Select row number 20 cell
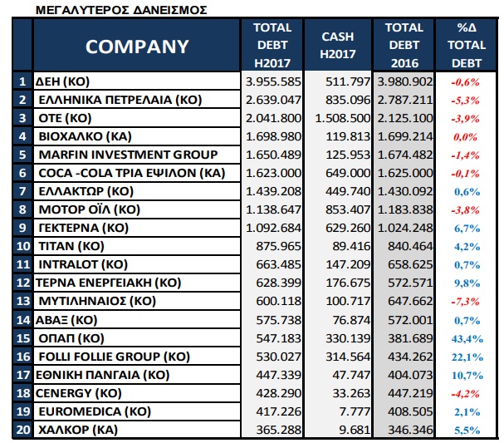504x443 pixels. point(23,429)
